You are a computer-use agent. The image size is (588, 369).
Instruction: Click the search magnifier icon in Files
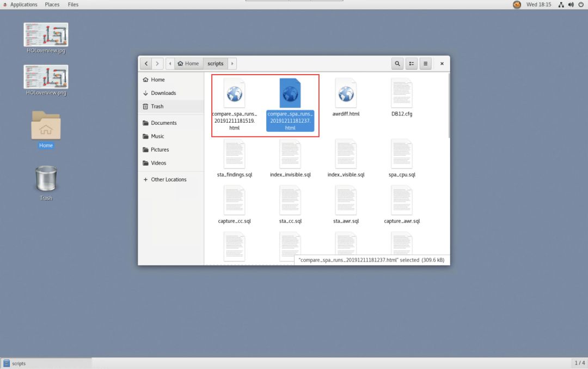point(397,63)
